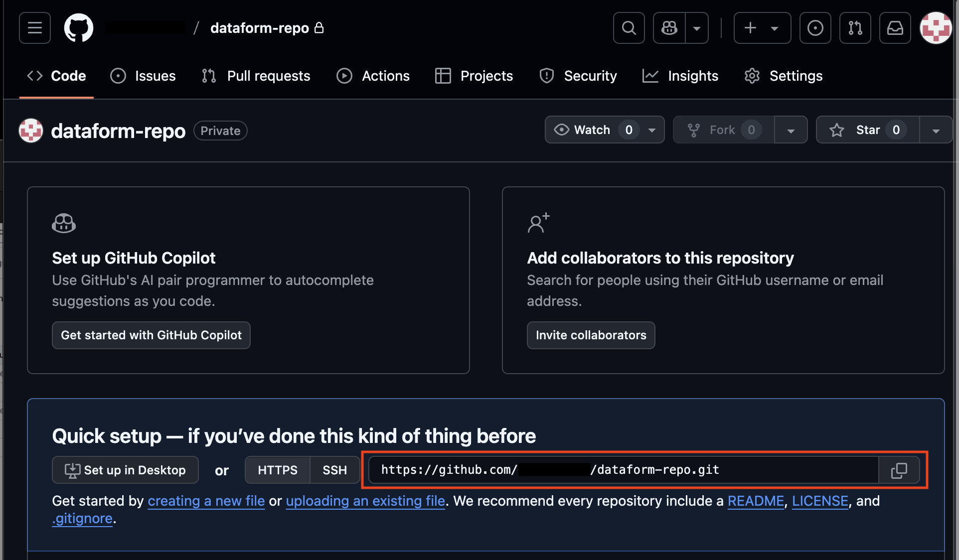
Task: Click Invite collaborators button
Action: tap(591, 335)
